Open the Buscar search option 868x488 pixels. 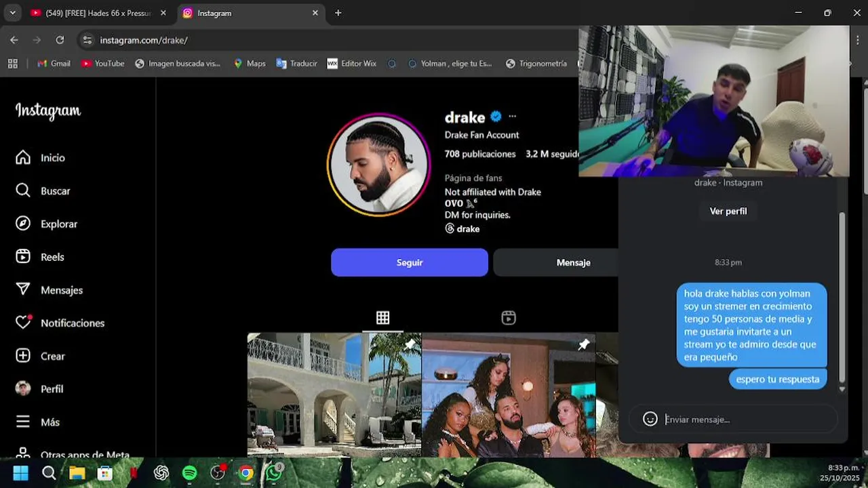[x=43, y=190]
